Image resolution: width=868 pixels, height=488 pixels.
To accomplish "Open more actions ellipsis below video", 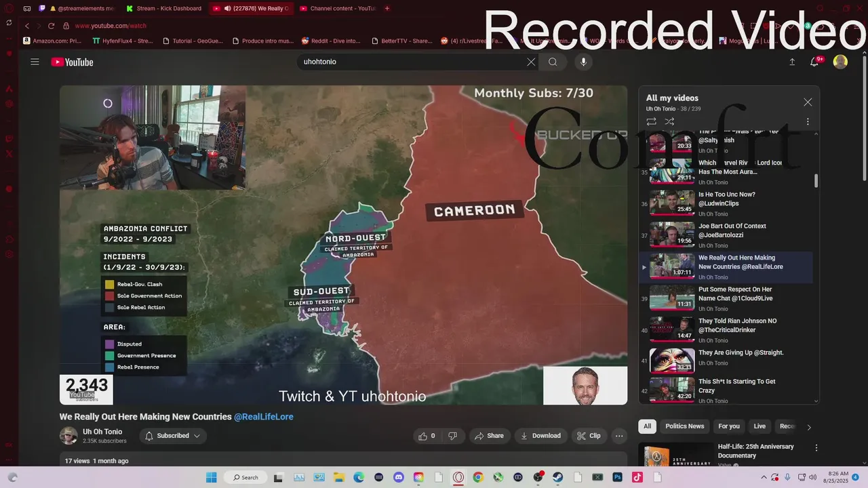I will coord(618,436).
